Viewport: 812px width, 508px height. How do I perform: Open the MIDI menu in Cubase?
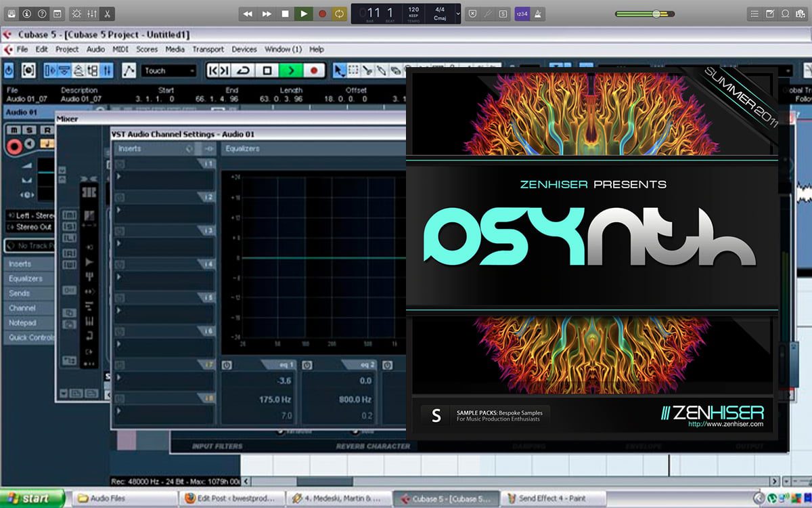[120, 49]
